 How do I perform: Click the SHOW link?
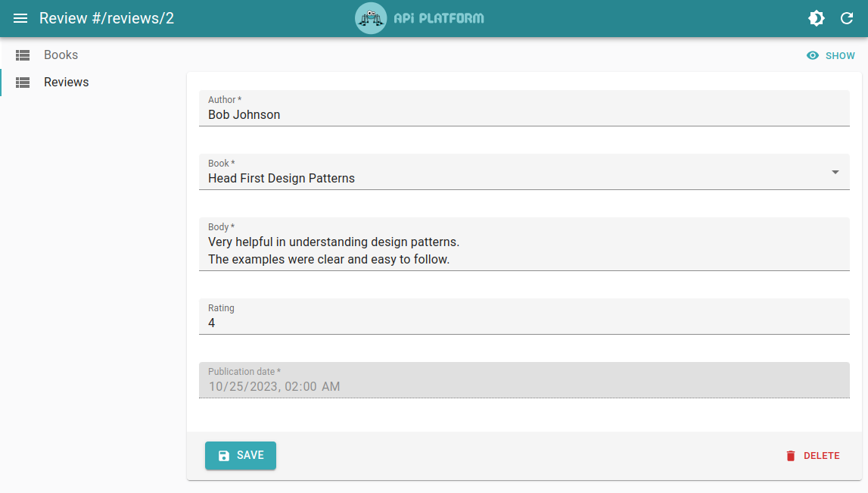(x=840, y=55)
